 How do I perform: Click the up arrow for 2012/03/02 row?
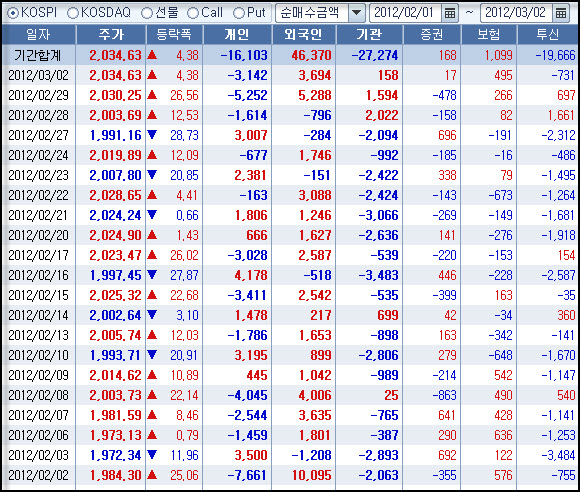(152, 75)
